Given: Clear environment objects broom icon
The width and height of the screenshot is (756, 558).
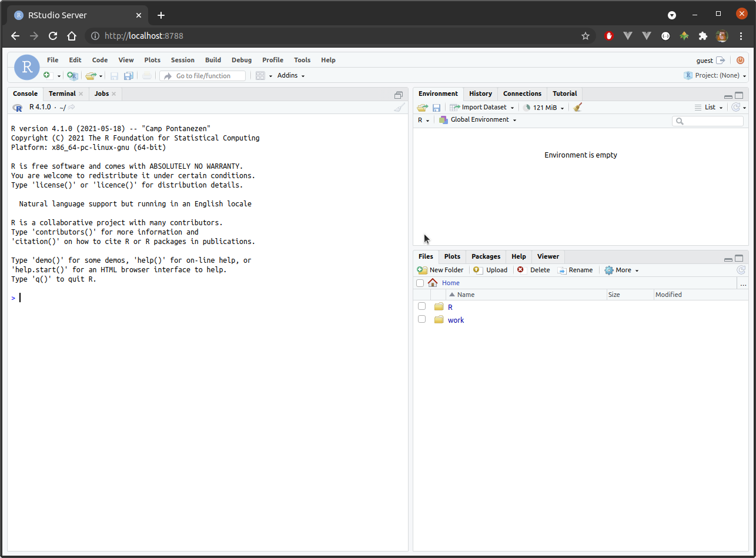Looking at the screenshot, I should (x=577, y=107).
